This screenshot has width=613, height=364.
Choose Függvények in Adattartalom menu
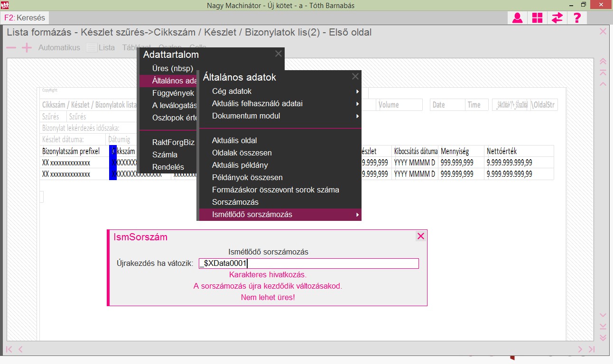[173, 93]
